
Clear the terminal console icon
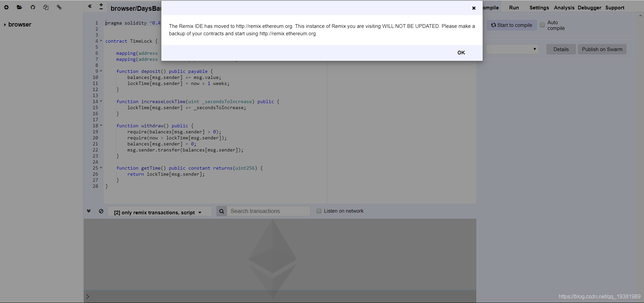coord(101,211)
